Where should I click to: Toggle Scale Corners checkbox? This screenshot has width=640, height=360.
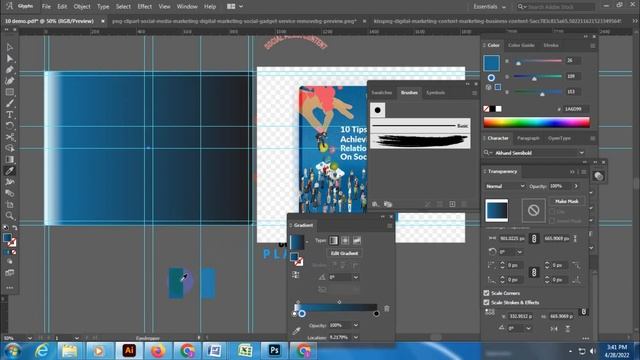(x=486, y=293)
